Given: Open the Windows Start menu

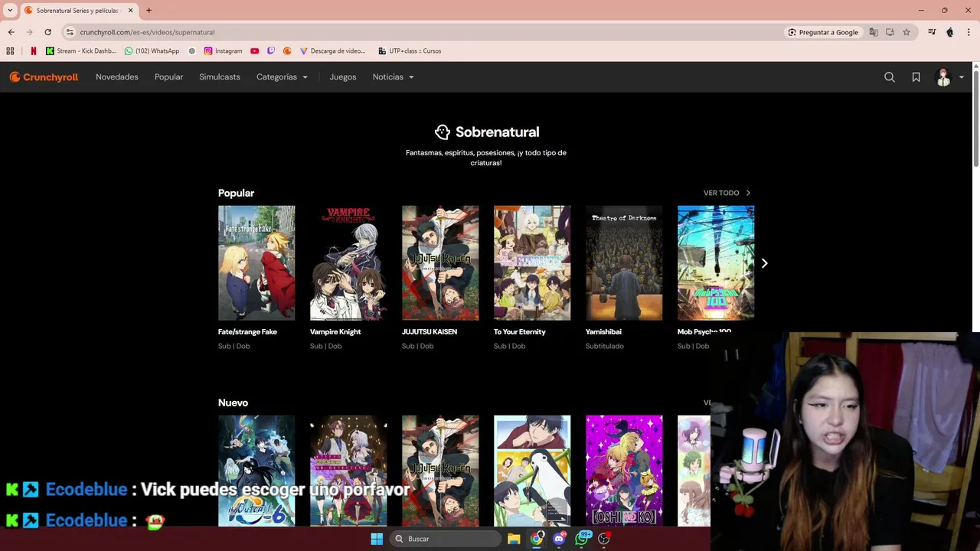Looking at the screenshot, I should point(377,539).
